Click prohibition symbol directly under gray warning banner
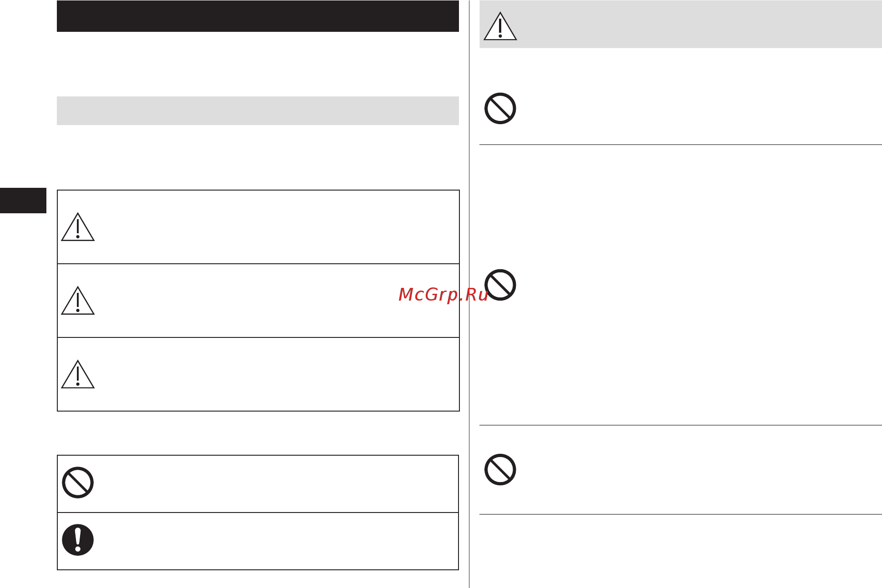The height and width of the screenshot is (588, 882). (x=500, y=109)
